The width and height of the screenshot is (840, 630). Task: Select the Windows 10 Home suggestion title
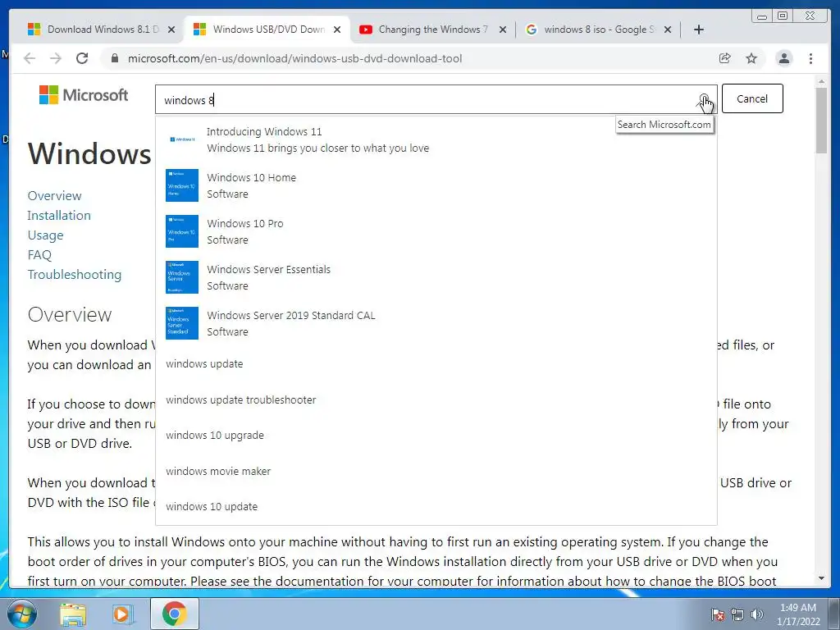251,178
